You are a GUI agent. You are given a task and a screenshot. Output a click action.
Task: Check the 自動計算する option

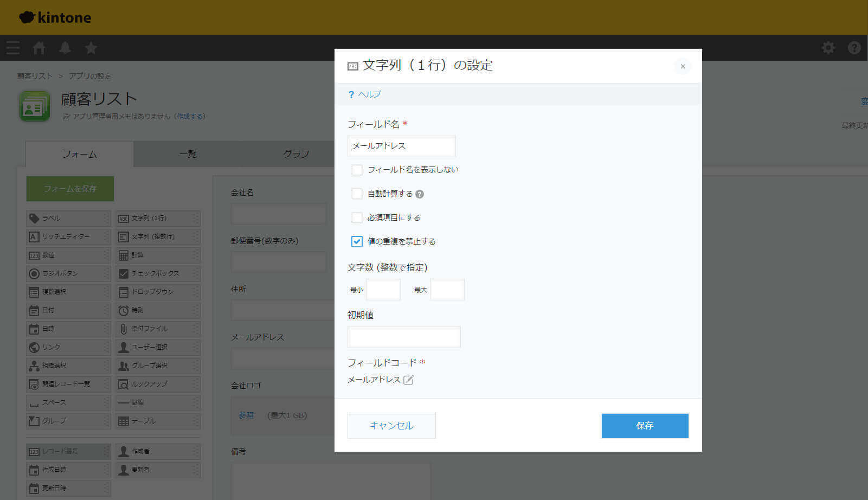pos(357,194)
